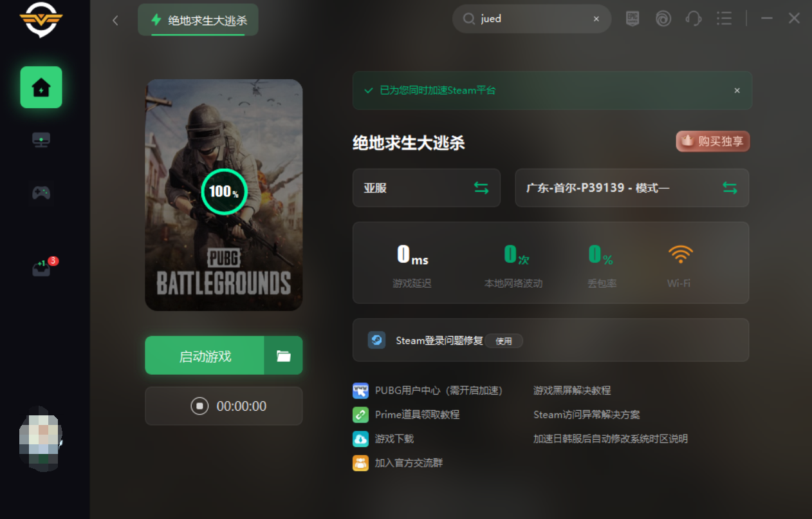Image resolution: width=812 pixels, height=519 pixels.
Task: Click the cloud download icon
Action: (360, 439)
